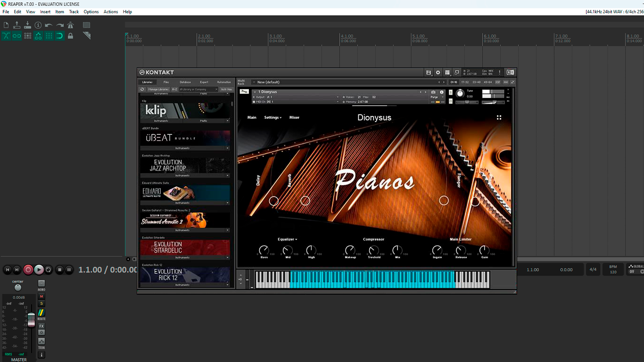The height and width of the screenshot is (362, 644).
Task: Open the Purge dropdown menu
Action: click(x=437, y=97)
